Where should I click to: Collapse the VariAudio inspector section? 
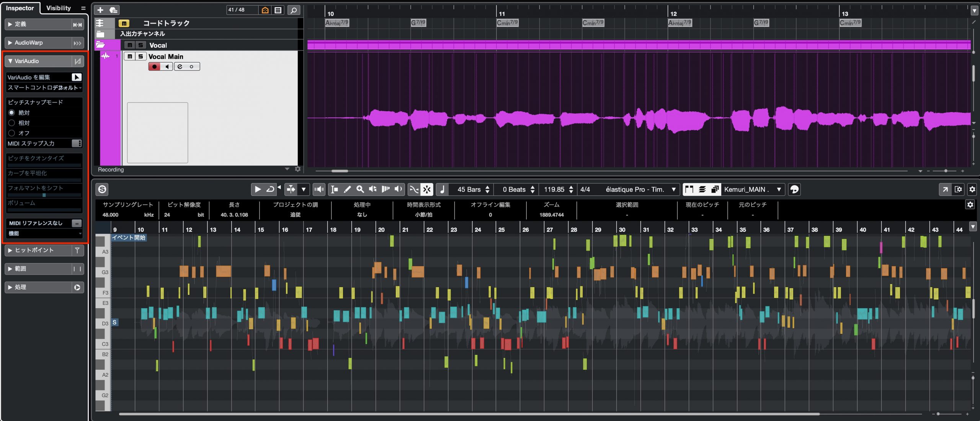10,61
